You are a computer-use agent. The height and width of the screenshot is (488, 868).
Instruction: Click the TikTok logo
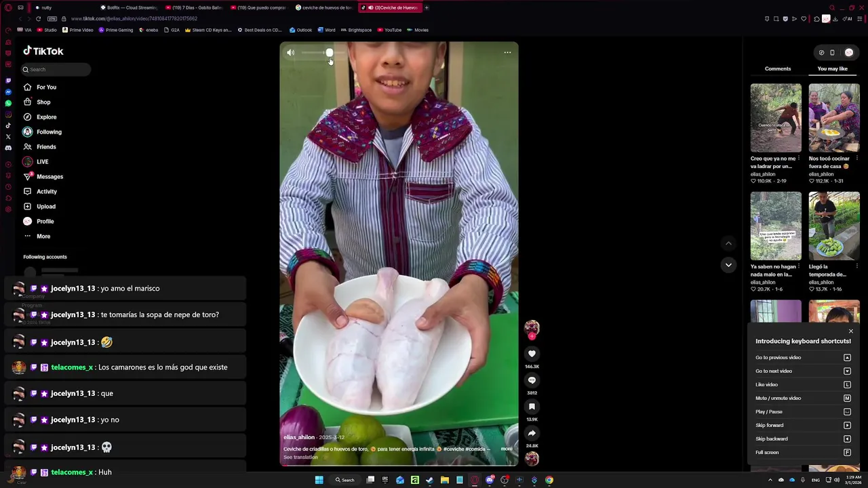pos(43,52)
